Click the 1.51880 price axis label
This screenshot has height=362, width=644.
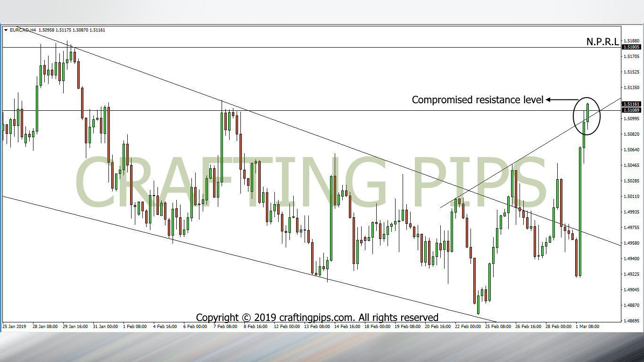pos(631,41)
